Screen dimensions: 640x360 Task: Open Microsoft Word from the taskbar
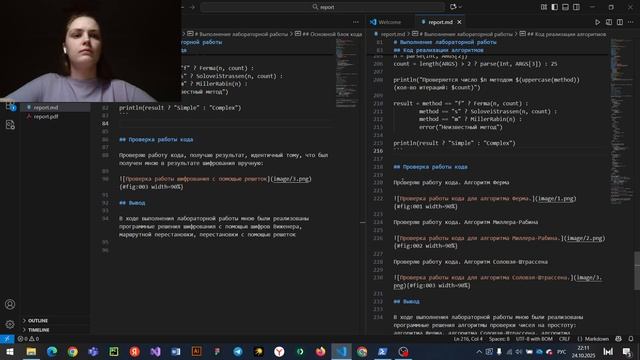176,351
